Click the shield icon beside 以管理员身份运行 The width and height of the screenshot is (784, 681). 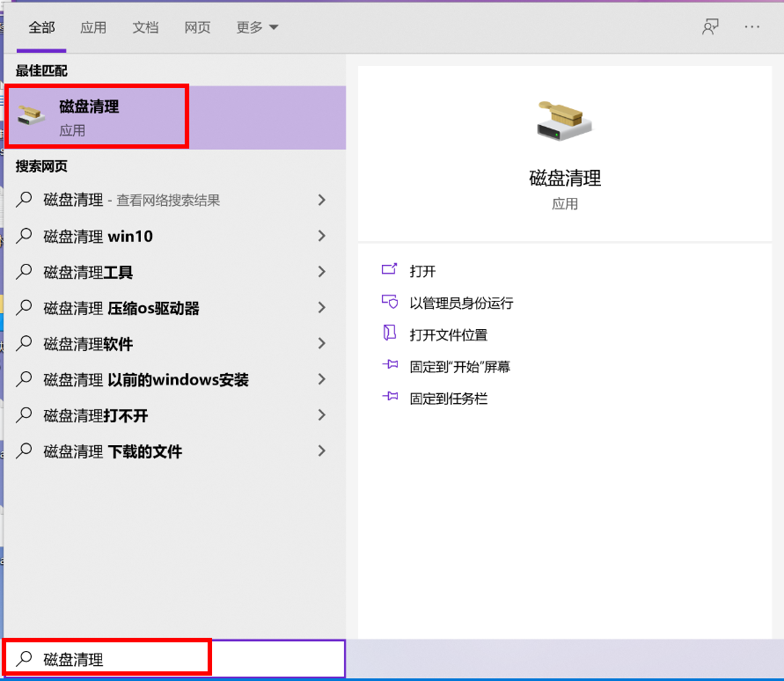(390, 303)
